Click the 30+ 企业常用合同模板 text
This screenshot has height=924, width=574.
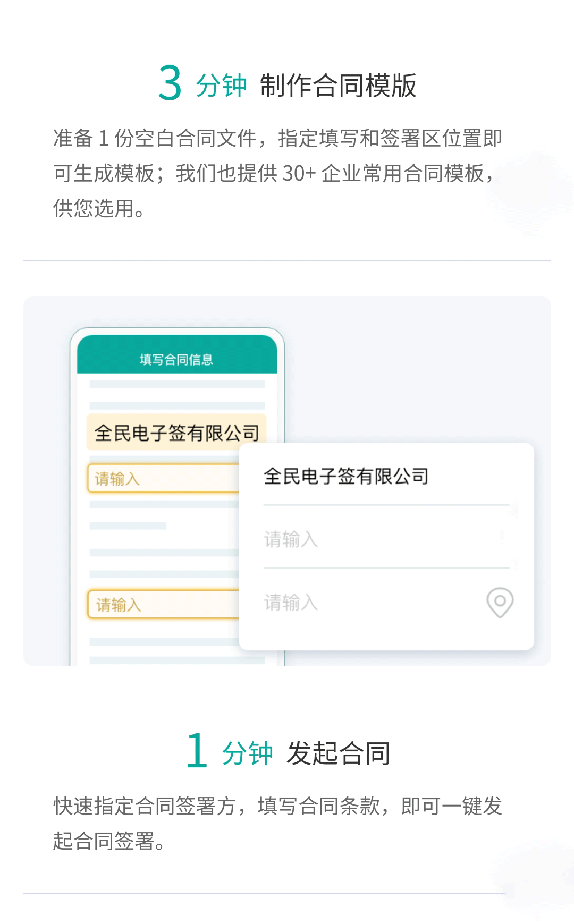click(x=383, y=173)
